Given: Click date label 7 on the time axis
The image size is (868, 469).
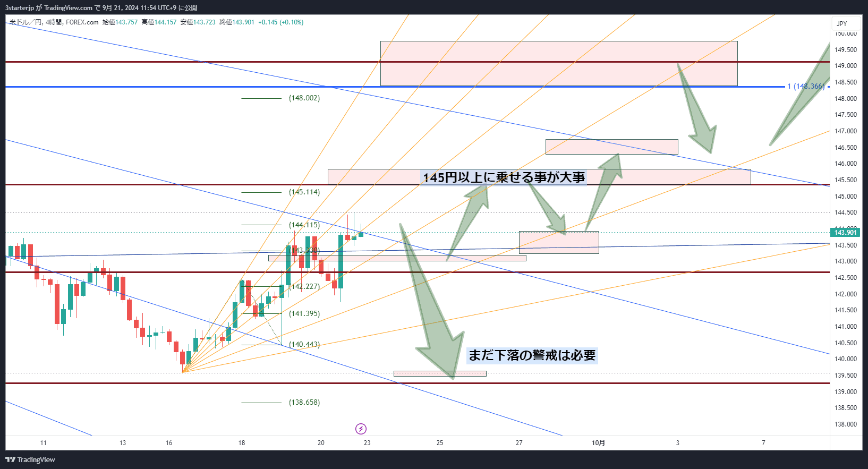Looking at the screenshot, I should pos(763,443).
